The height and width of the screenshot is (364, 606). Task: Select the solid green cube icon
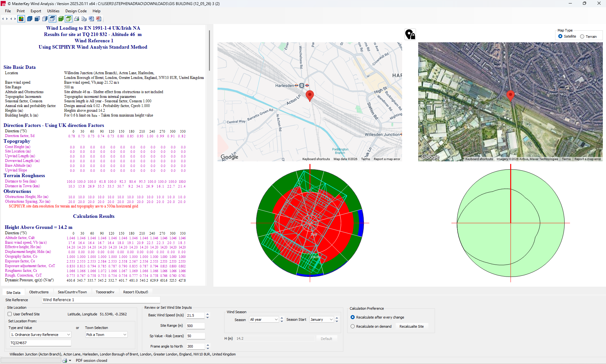(61, 19)
